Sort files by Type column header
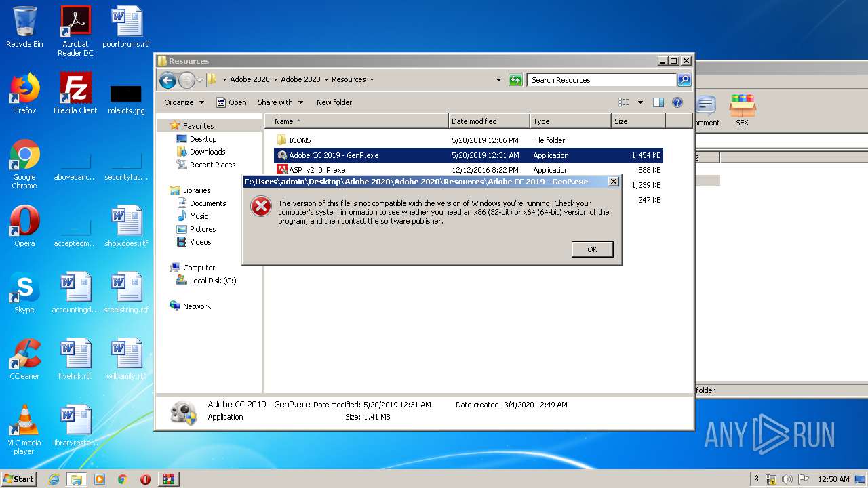 click(570, 121)
